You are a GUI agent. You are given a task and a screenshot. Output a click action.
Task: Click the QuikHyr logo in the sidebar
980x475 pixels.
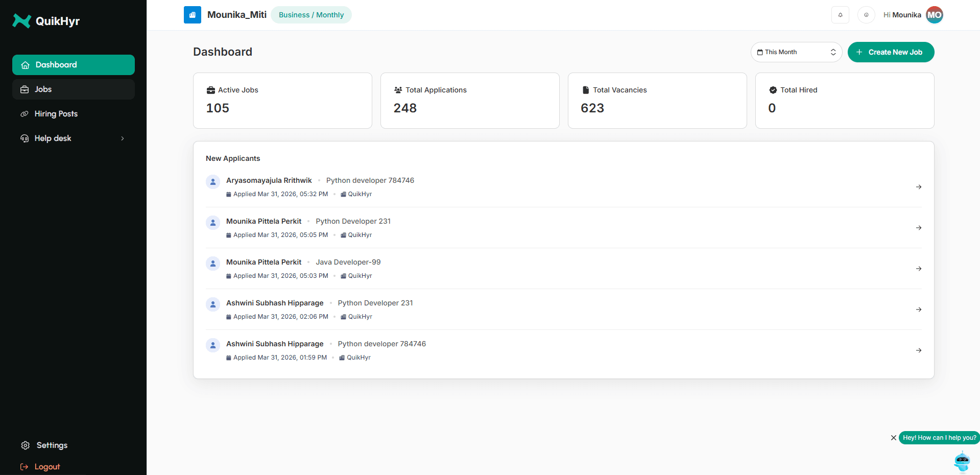point(46,21)
